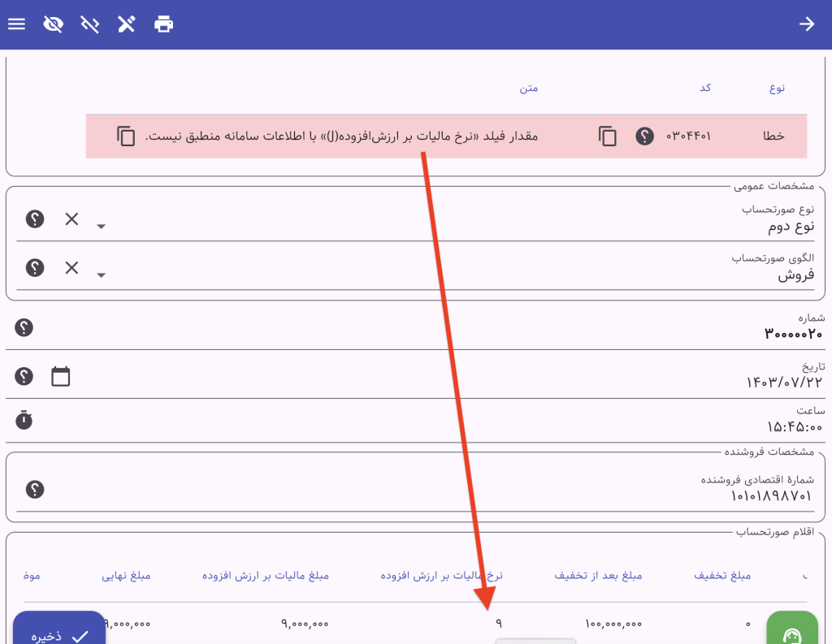
Task: Click the crossed tools icon in toolbar
Action: coord(126,24)
